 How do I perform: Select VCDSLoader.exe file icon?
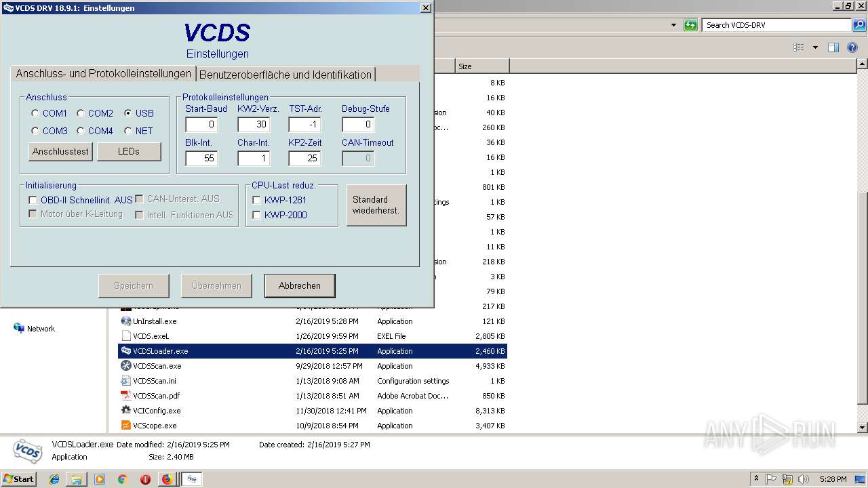(126, 351)
